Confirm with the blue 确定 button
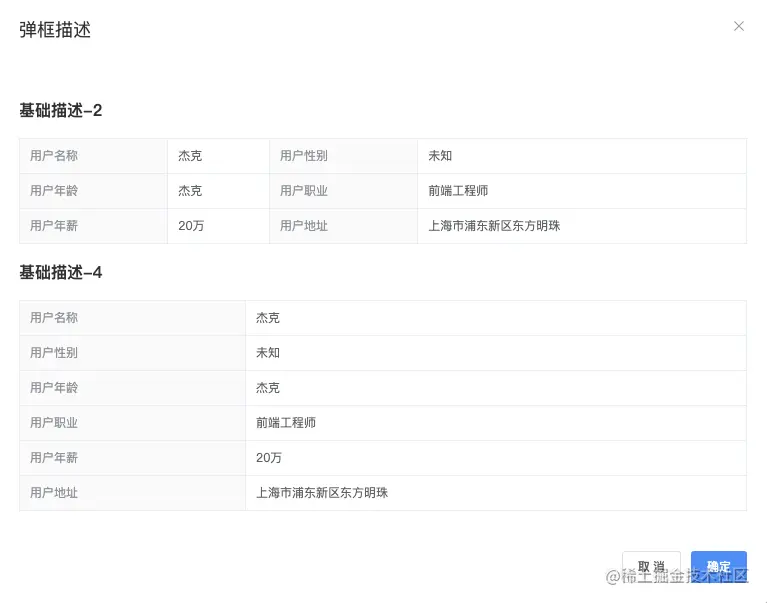 click(x=719, y=567)
